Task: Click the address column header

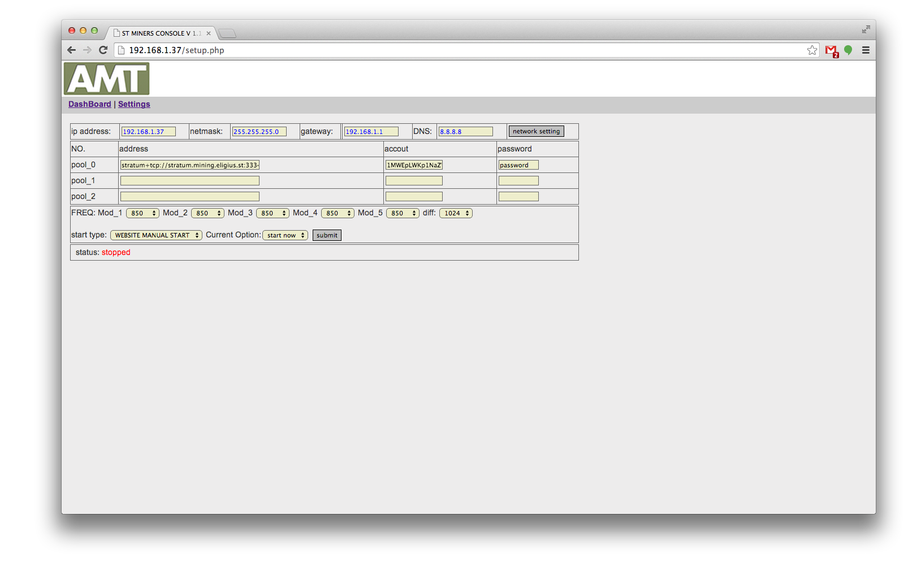Action: (133, 149)
